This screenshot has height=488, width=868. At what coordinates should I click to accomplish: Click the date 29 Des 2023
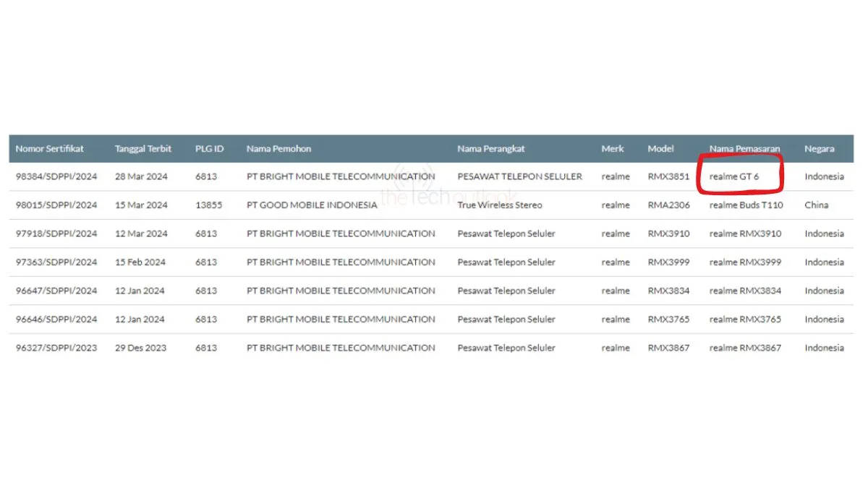pos(140,348)
